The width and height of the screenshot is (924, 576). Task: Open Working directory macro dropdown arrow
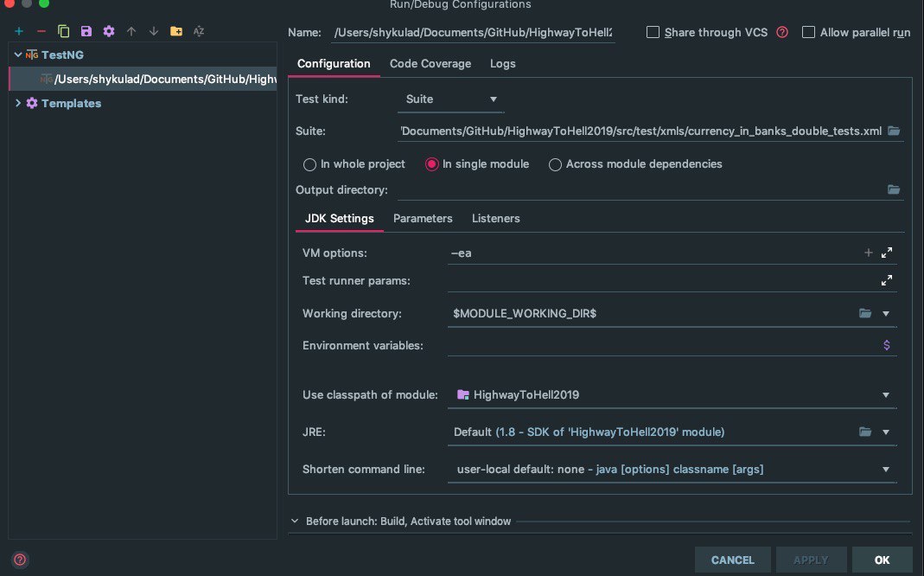(886, 314)
